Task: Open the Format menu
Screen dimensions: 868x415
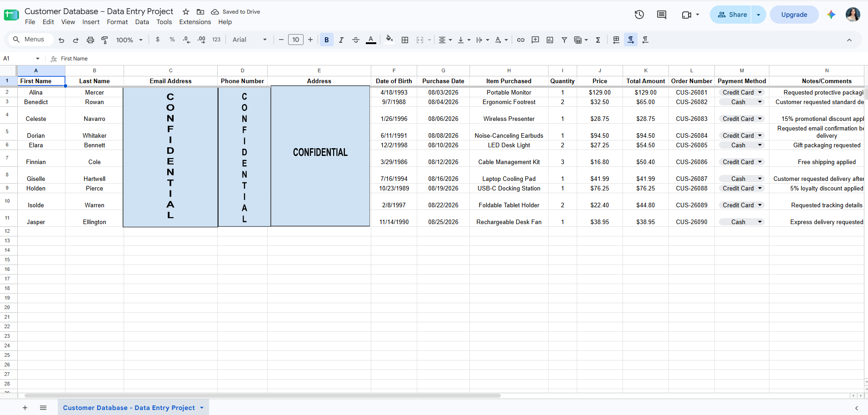Action: pos(117,22)
